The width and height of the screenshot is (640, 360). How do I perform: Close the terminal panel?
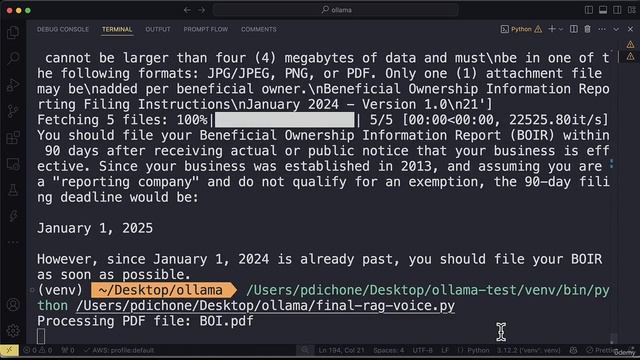[x=630, y=29]
